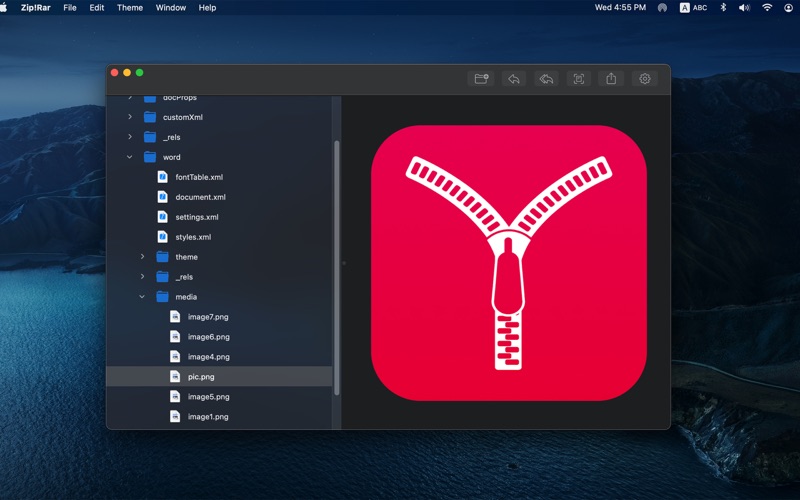Click the file tree vertical scrollbar
Viewport: 800px width, 500px height.
tap(336, 267)
